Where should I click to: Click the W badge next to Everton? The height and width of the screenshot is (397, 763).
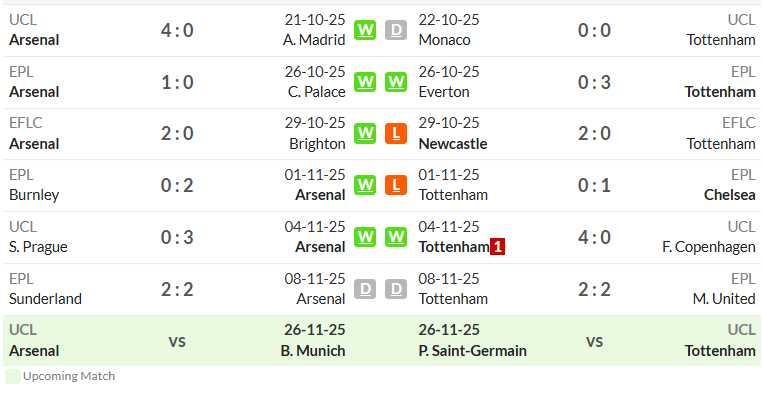(x=396, y=82)
